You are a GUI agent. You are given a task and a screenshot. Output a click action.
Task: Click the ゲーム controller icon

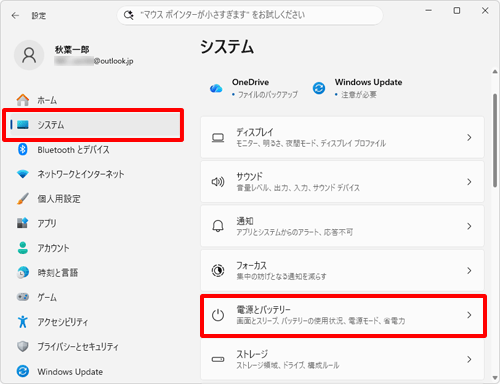[23, 297]
